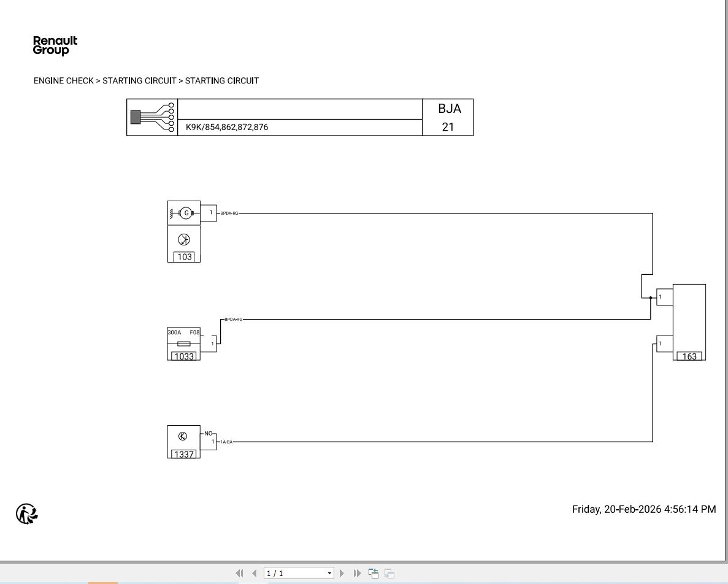This screenshot has height=584, width=728.
Task: Go to the first page
Action: click(239, 574)
